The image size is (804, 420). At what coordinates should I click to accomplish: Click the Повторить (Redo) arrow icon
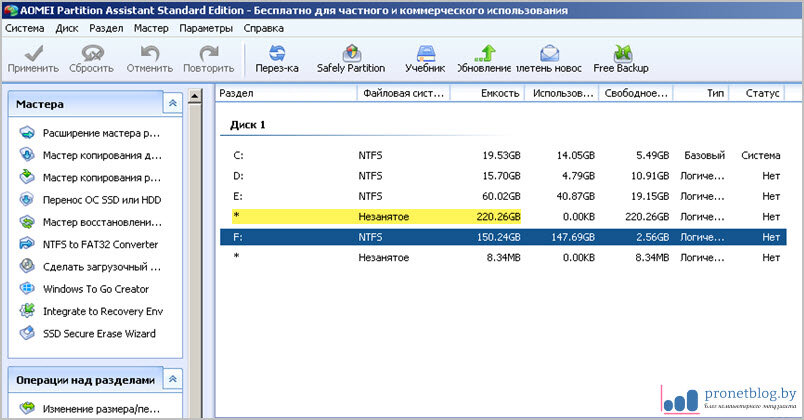(209, 53)
